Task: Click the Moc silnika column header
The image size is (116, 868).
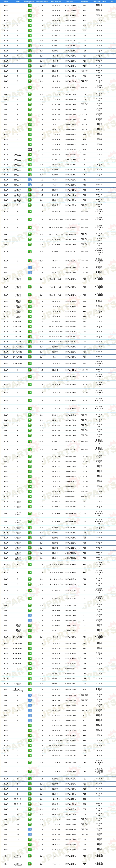Action: click(x=70, y=2)
